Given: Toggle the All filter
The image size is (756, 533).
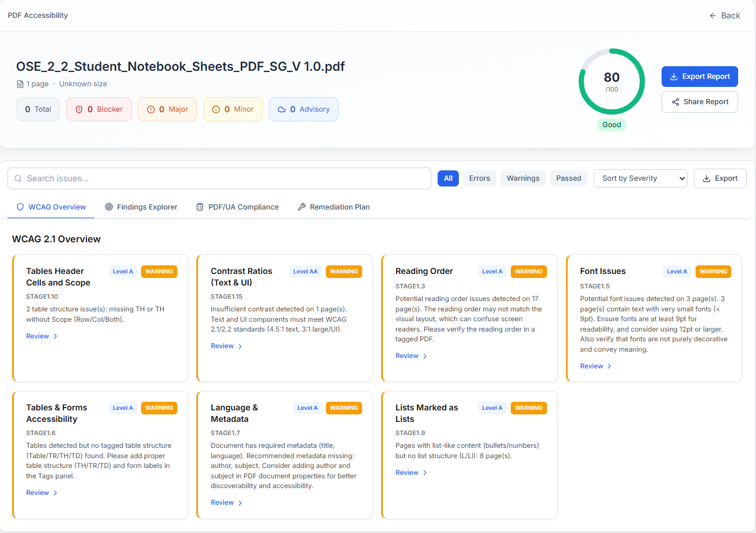Looking at the screenshot, I should 448,178.
